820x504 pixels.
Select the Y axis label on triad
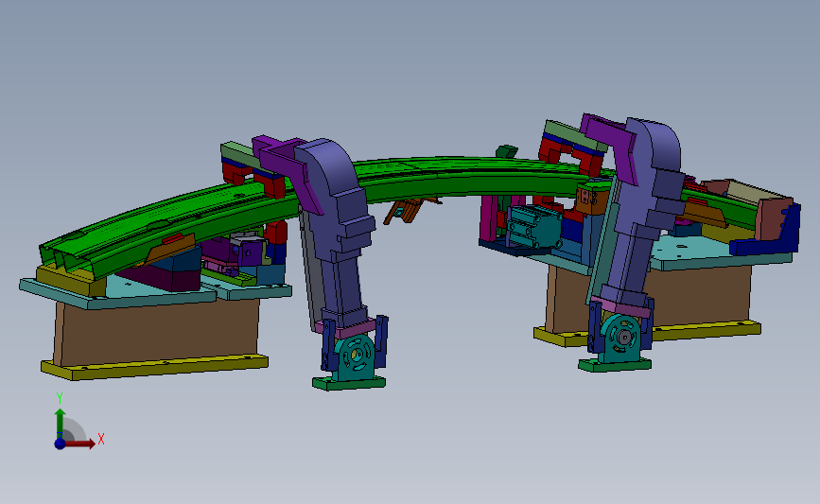pos(60,398)
